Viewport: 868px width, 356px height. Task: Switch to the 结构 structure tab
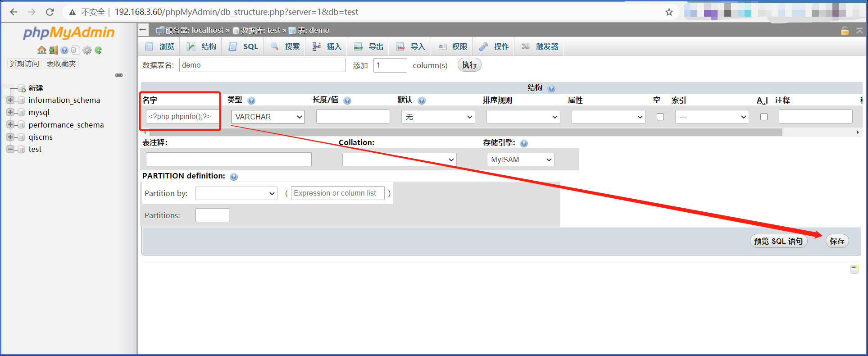tap(201, 46)
